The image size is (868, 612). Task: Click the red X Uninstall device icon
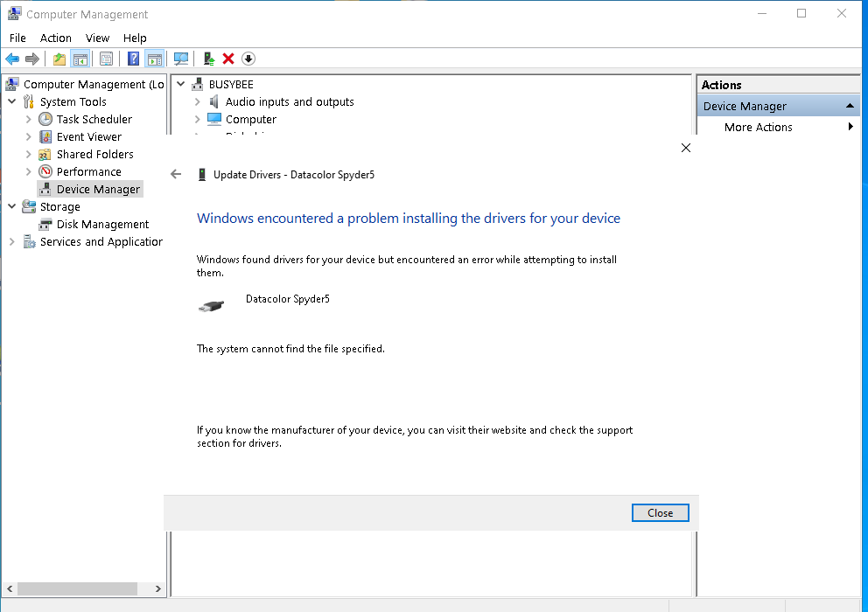click(x=228, y=59)
